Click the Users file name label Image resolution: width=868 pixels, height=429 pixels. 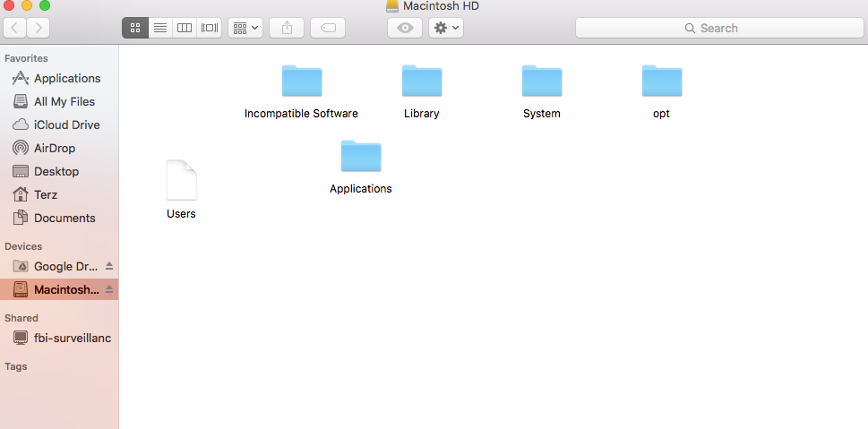181,214
